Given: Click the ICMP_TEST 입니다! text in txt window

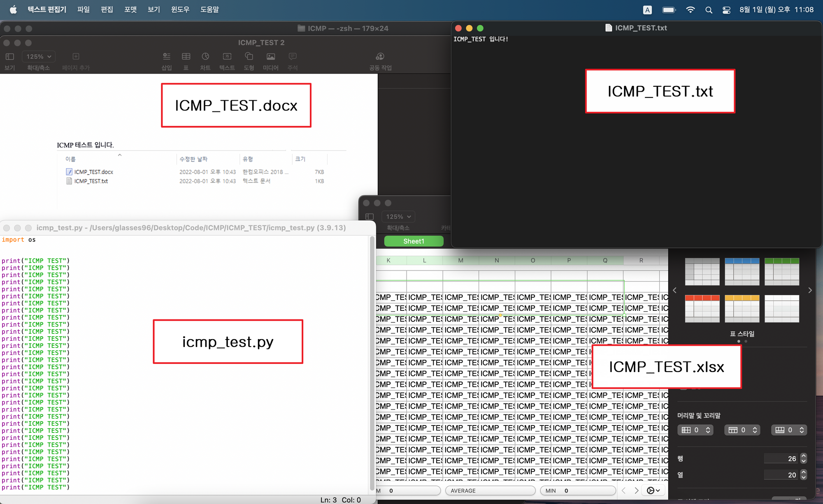Looking at the screenshot, I should click(x=481, y=39).
